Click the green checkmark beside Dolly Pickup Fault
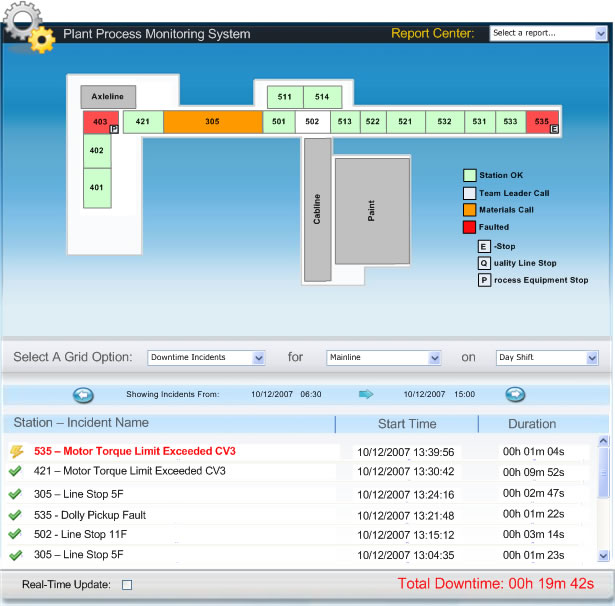This screenshot has height=606, width=615. [x=15, y=515]
